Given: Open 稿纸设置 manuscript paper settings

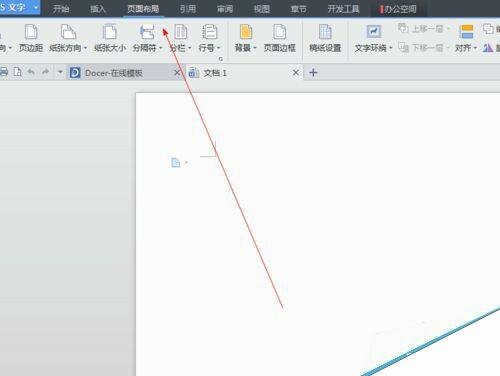Looking at the screenshot, I should pyautogui.click(x=325, y=38).
